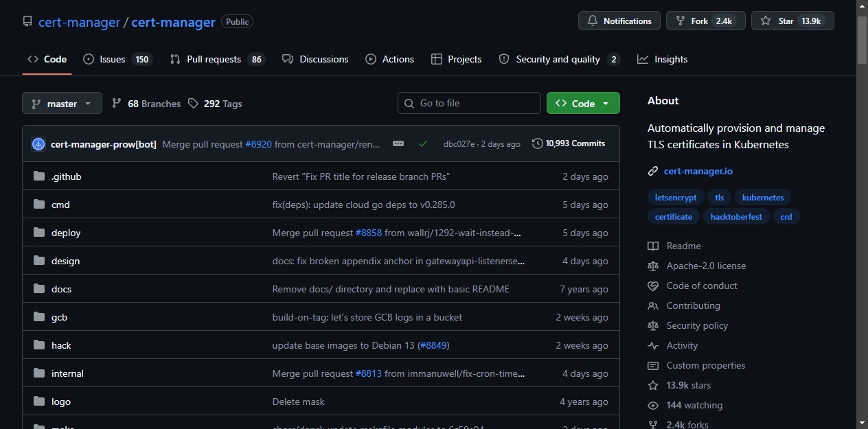Click the green check status icon

[x=423, y=144]
